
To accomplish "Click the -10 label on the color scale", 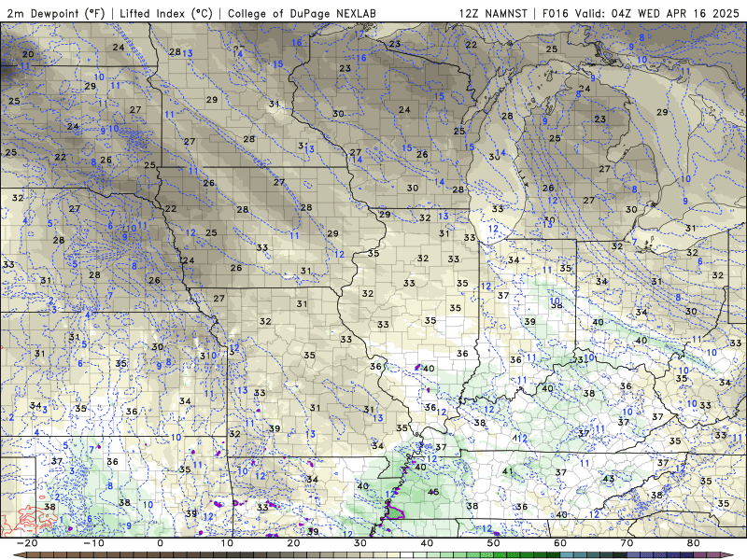I will point(93,543).
